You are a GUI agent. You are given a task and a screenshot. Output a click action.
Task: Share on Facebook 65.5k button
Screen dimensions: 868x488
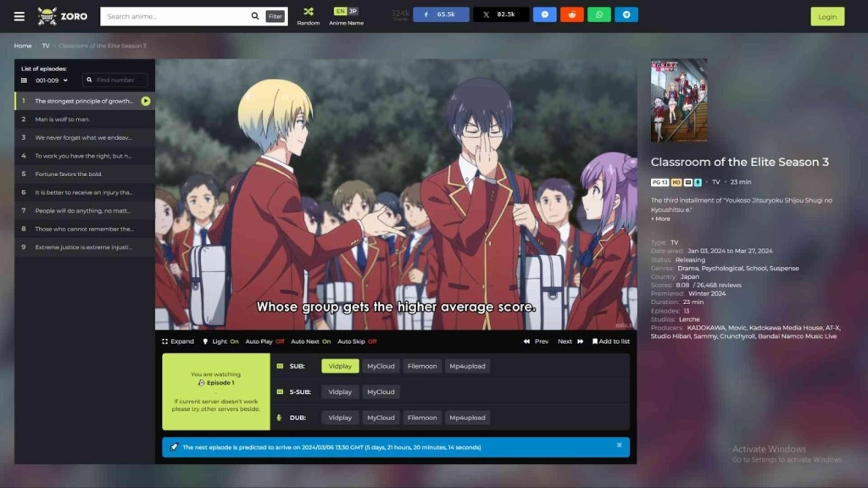click(441, 14)
